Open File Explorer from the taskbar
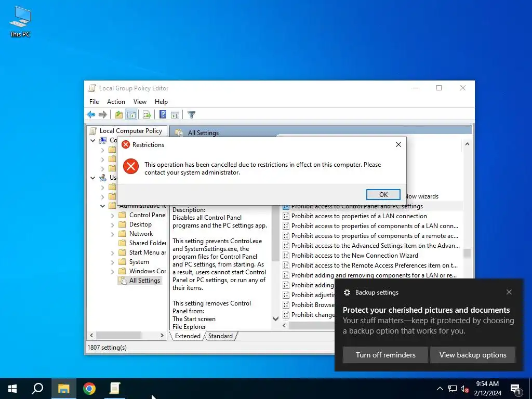Viewport: 532px width, 399px height. click(x=63, y=389)
